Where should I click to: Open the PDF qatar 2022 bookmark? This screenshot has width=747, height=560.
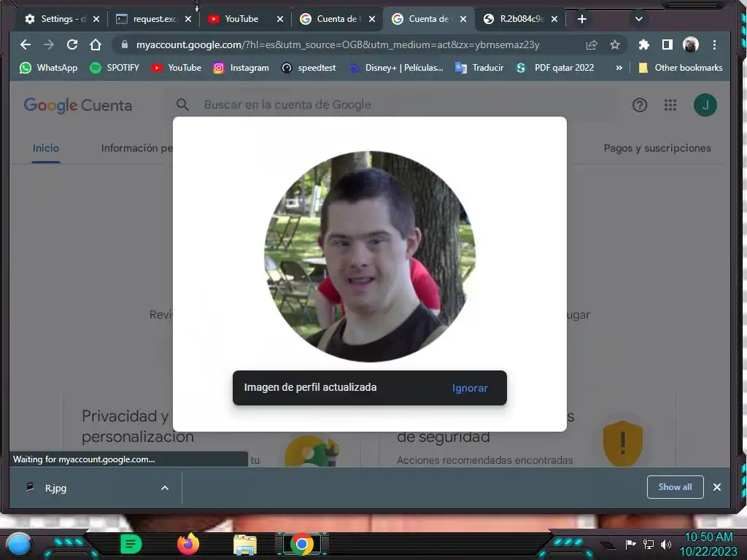pos(554,68)
